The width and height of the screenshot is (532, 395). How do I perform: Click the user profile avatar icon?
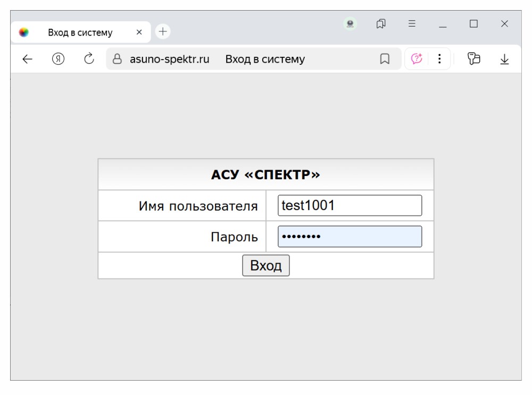pos(350,24)
